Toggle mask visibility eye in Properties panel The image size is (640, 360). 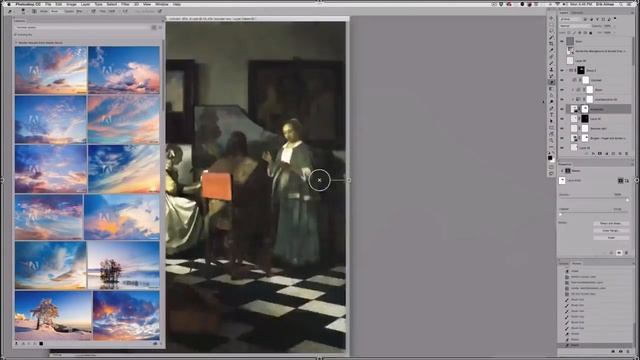pos(620,253)
